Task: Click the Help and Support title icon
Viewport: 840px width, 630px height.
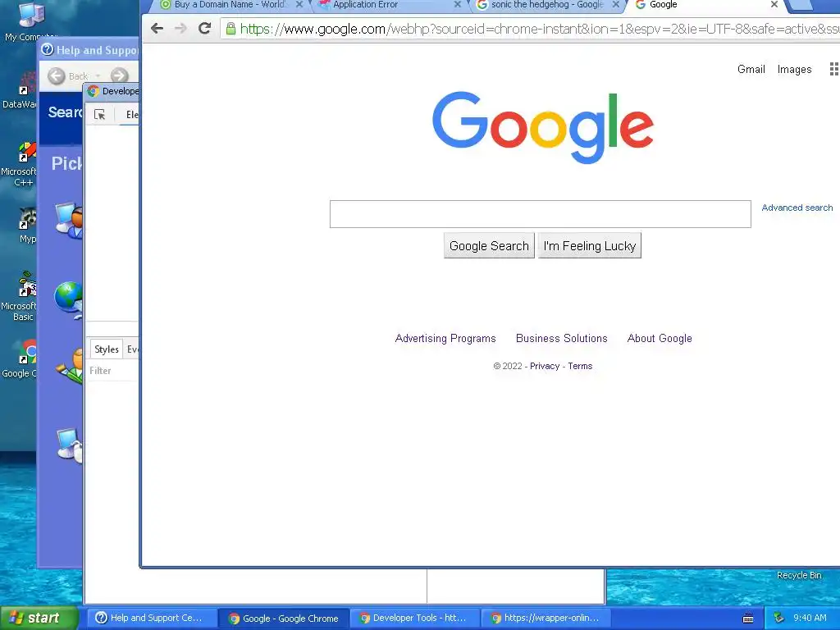Action: (x=47, y=50)
